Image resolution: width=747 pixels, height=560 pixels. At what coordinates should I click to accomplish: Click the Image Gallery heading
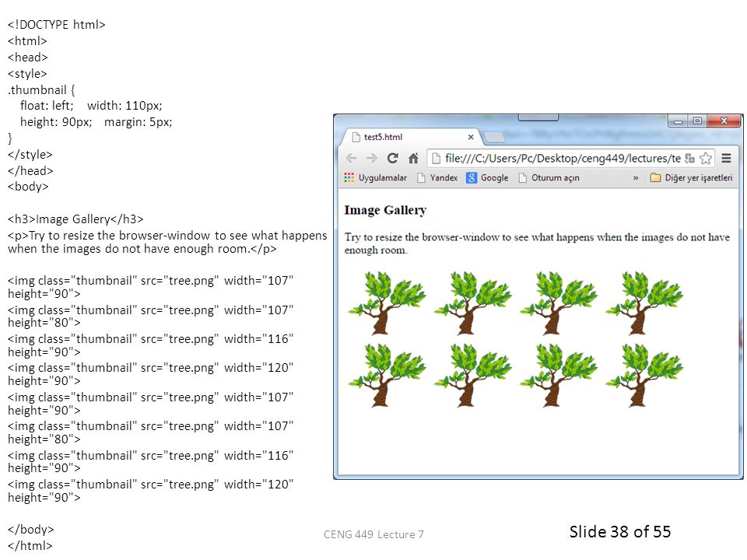[x=385, y=210]
